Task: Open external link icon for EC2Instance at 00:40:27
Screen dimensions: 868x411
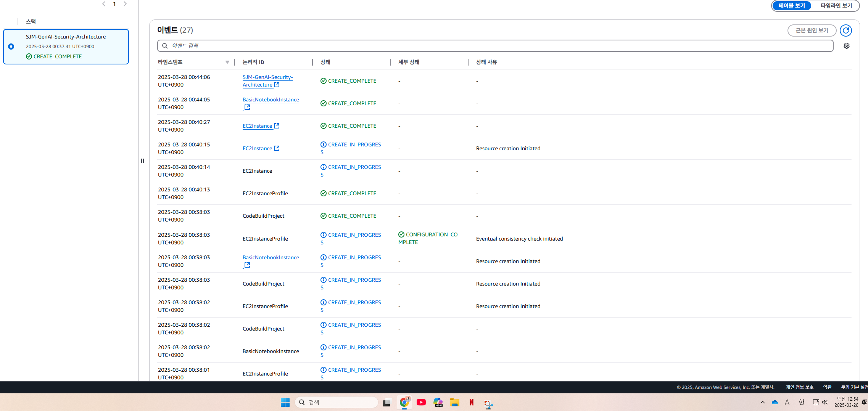Action: point(277,126)
